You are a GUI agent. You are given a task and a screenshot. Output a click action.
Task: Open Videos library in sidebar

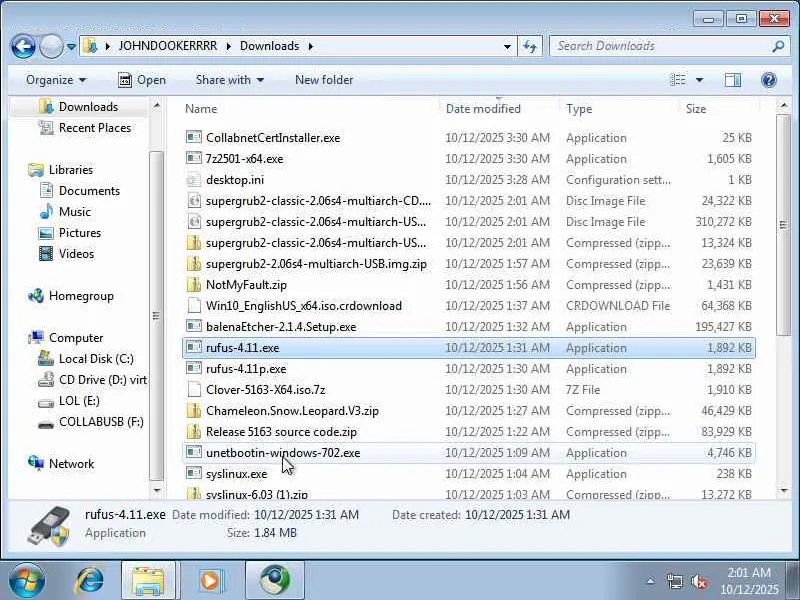pos(76,254)
